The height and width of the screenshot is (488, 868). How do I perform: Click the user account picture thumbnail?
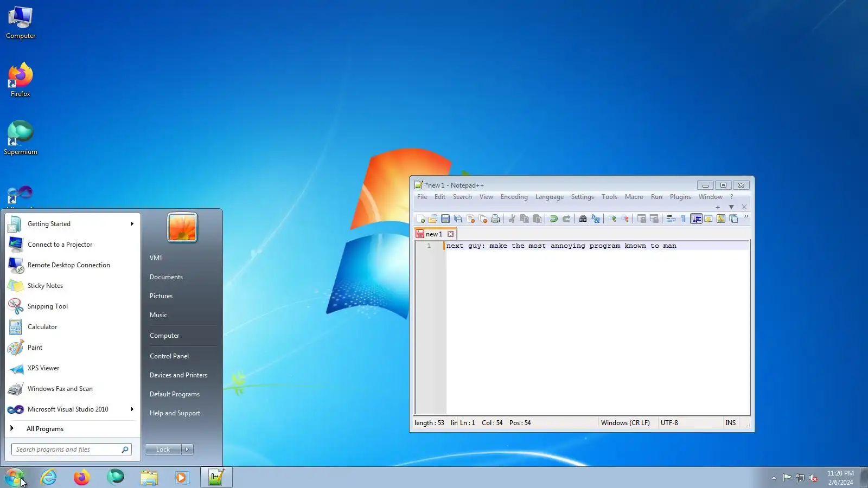click(182, 227)
